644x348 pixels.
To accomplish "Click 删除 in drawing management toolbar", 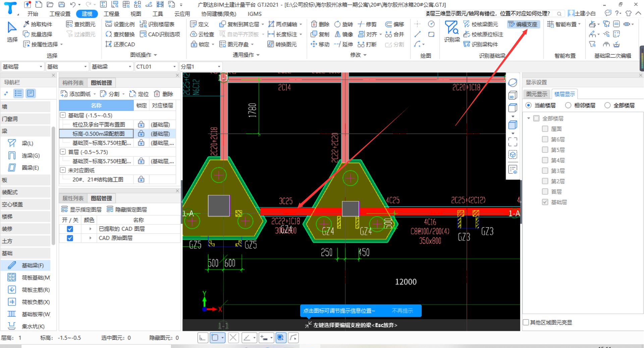I will [164, 94].
